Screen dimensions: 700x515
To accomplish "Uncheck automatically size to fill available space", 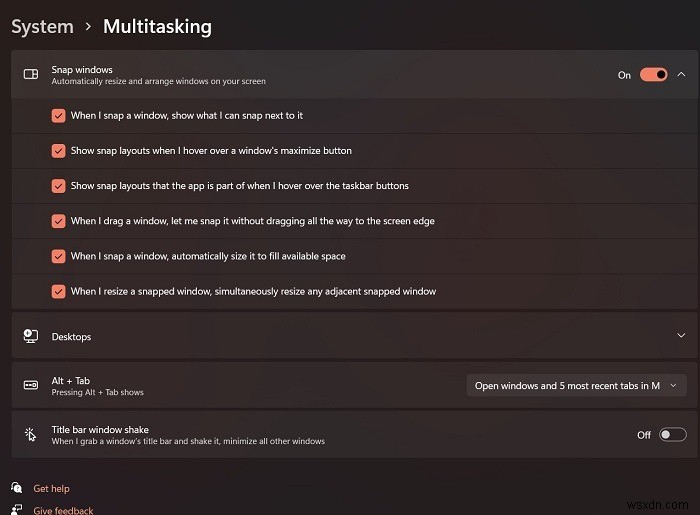I will [x=59, y=256].
